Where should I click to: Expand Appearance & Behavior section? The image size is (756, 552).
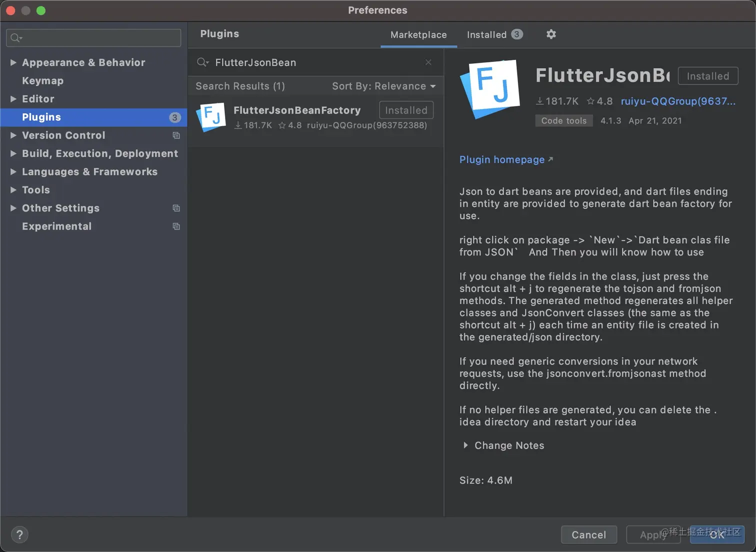(x=13, y=62)
